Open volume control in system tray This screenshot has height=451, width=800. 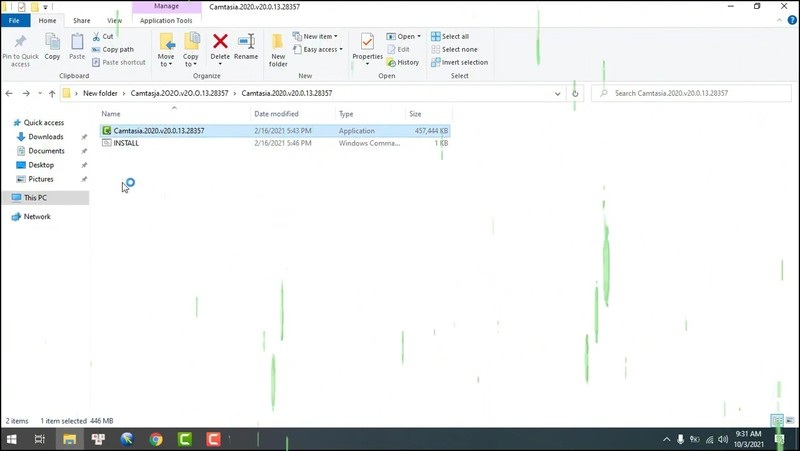[x=723, y=439]
